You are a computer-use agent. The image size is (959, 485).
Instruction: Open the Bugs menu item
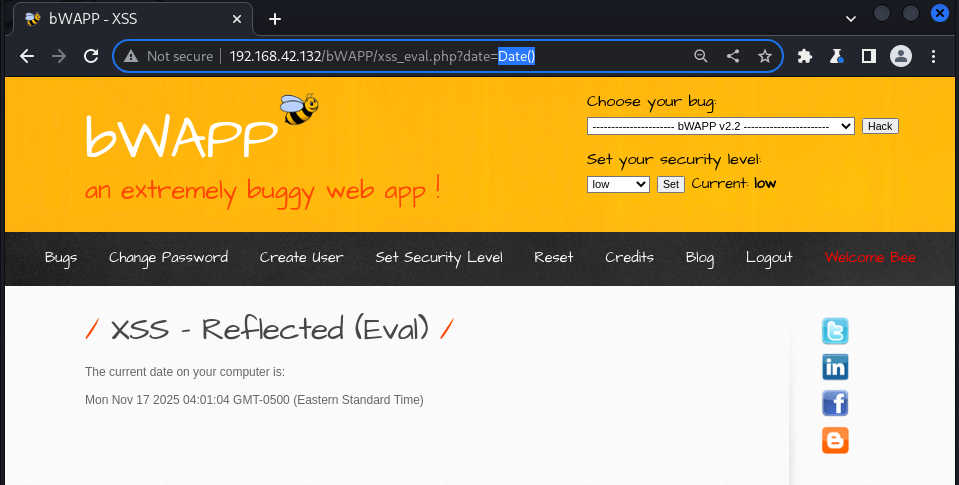click(x=61, y=258)
